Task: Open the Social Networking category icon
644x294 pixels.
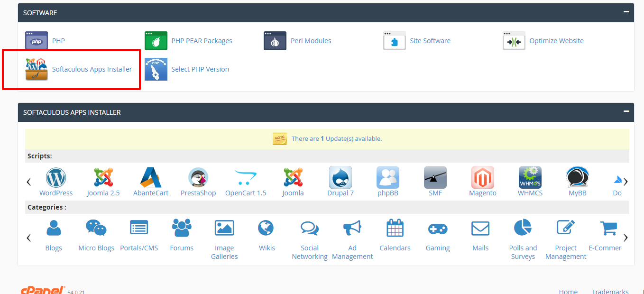Action: pos(310,229)
